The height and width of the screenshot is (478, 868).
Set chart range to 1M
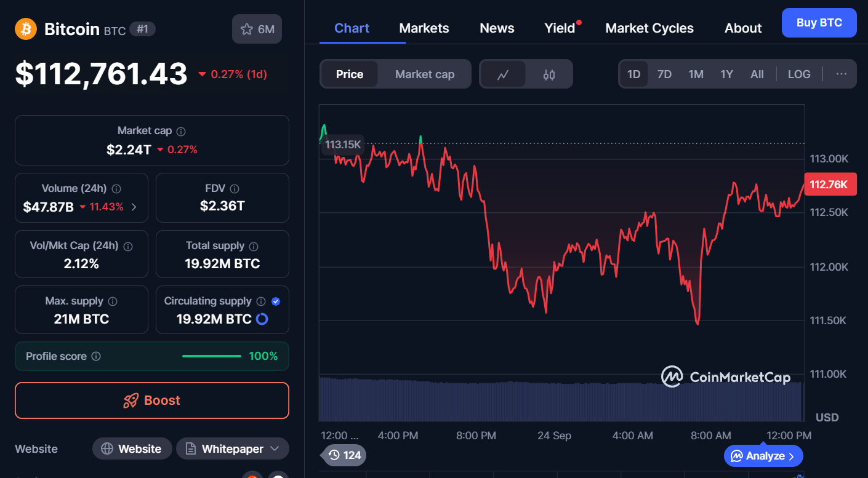pos(696,74)
